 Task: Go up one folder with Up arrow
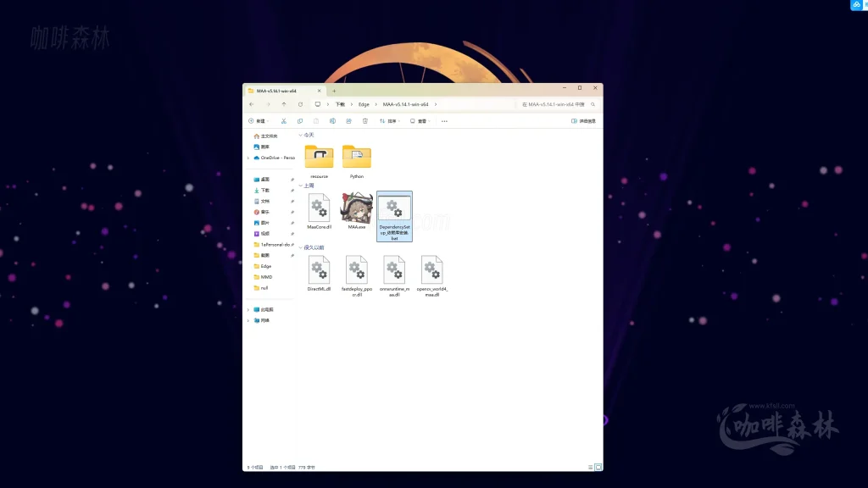[x=284, y=104]
